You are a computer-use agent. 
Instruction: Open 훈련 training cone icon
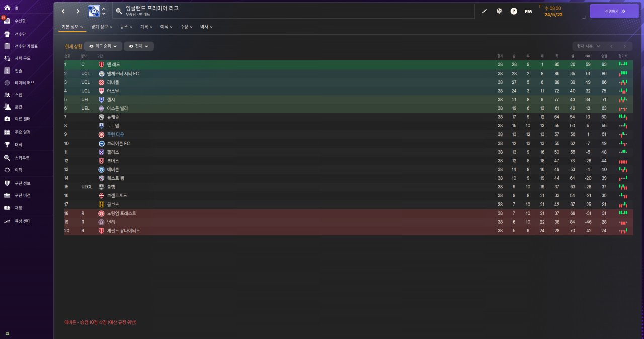tap(7, 107)
